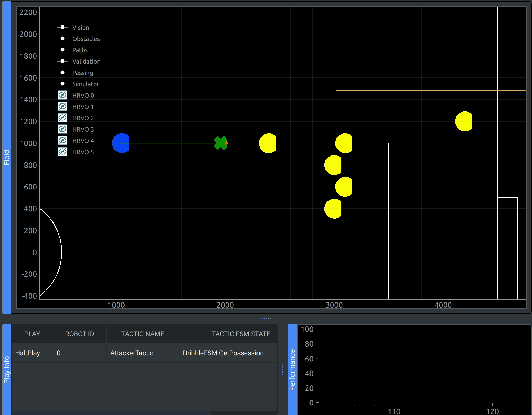Disable the Paths visualization in the legend
This screenshot has height=415, width=532.
point(63,49)
